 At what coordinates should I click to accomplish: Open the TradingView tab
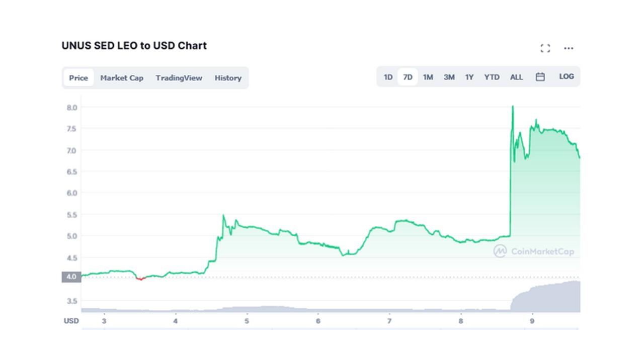coord(179,78)
